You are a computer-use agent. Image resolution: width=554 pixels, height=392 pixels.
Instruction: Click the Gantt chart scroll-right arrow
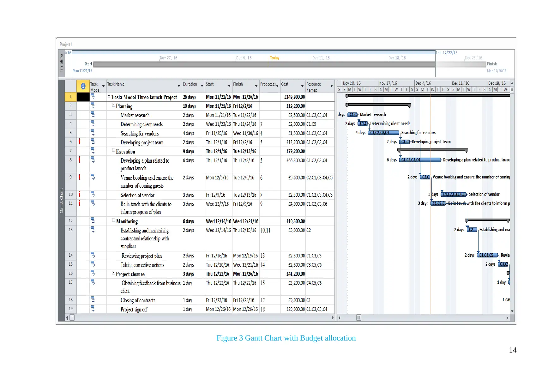[508, 318]
